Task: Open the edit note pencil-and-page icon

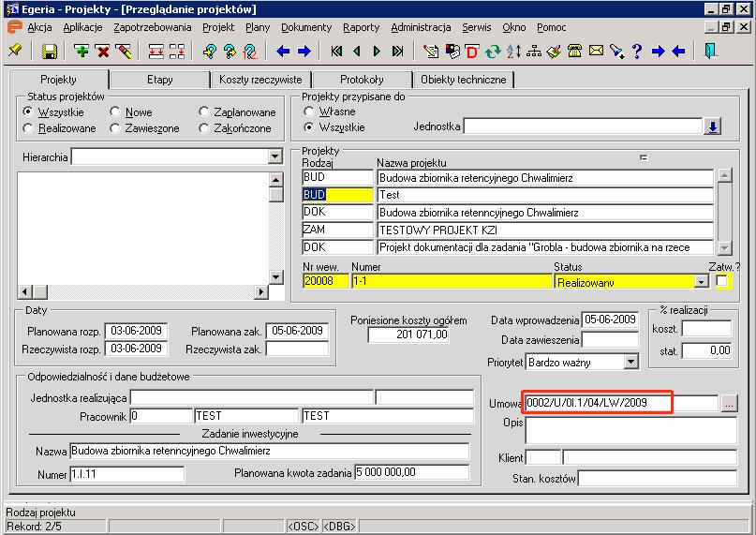Action: 431,51
